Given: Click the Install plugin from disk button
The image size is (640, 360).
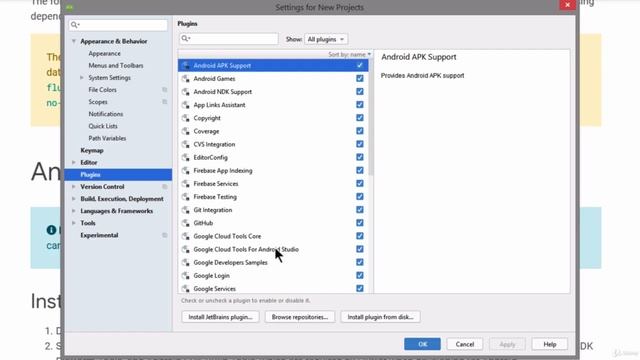Looking at the screenshot, I should point(380,317).
